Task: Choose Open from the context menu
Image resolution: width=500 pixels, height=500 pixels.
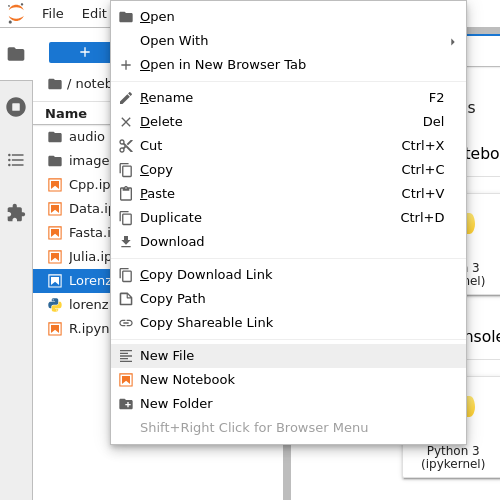Action: 288,17
